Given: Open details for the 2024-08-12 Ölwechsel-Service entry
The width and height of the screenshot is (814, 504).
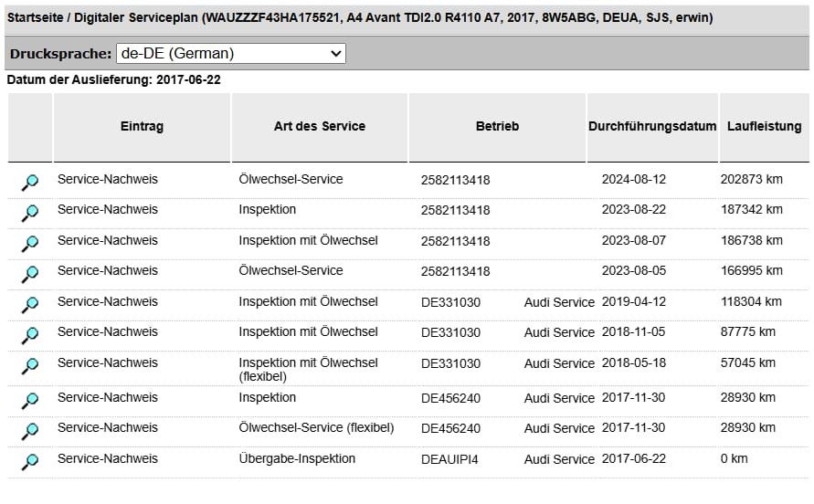Looking at the screenshot, I should click(x=30, y=183).
